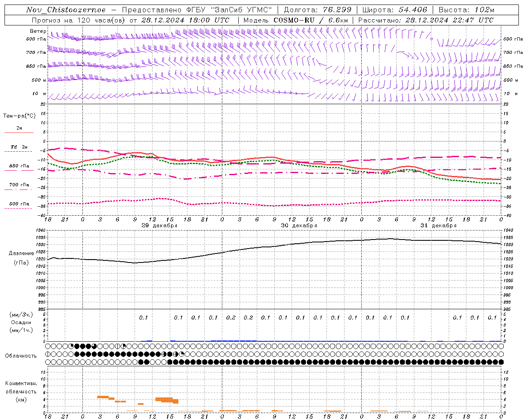525x420 pixels.
Task: Click the 'Тем-ра(°C)' temperature label
Action: tap(19, 116)
